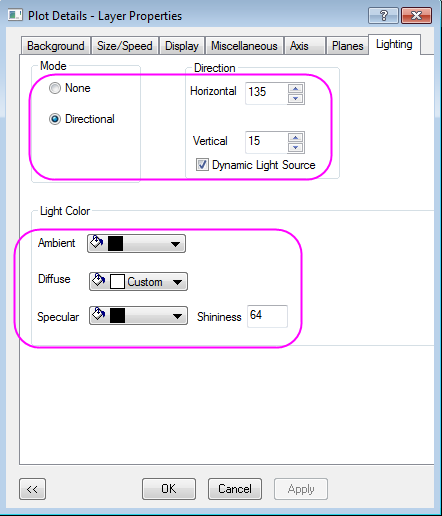Image resolution: width=442 pixels, height=516 pixels.
Task: Decrease the Horizontal direction value
Action: 295,98
